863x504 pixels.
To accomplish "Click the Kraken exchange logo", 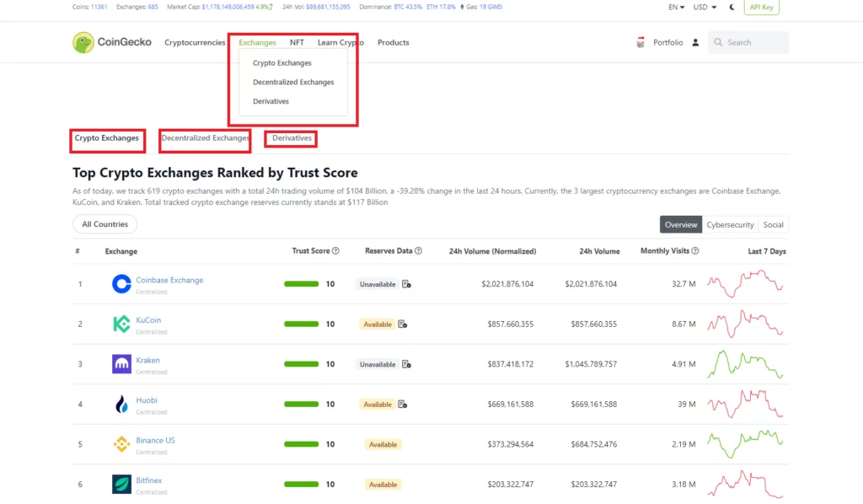I will click(121, 364).
